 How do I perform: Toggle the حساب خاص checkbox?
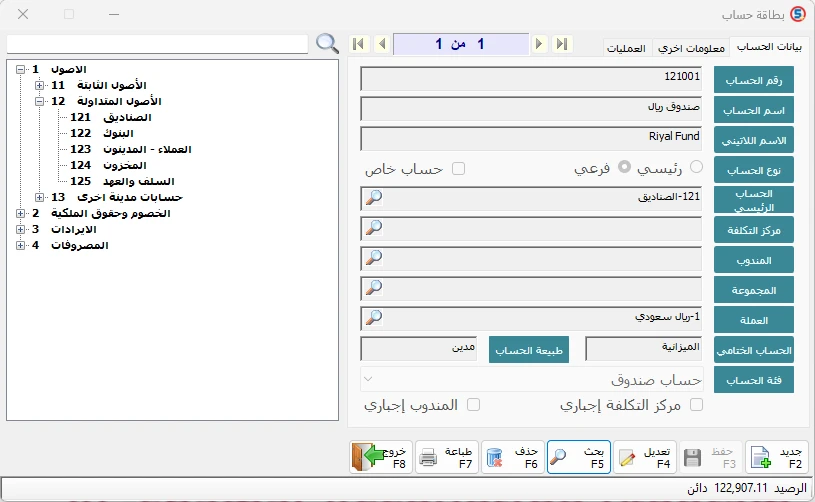coord(458,169)
